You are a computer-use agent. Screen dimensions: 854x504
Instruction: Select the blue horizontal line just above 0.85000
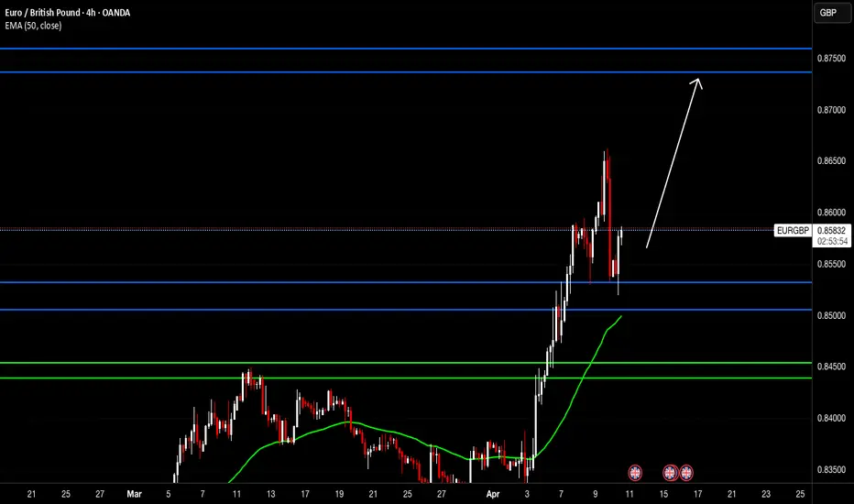click(x=406, y=310)
